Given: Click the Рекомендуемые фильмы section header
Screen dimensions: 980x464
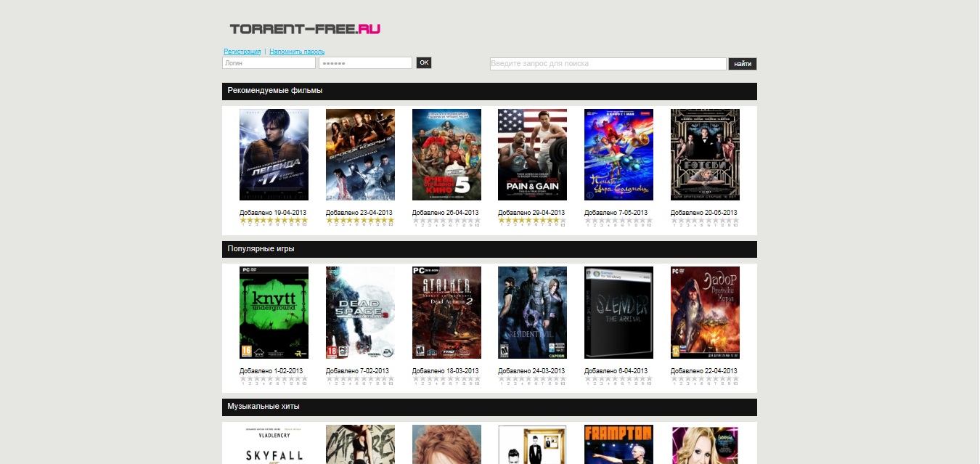Looking at the screenshot, I should point(489,91).
